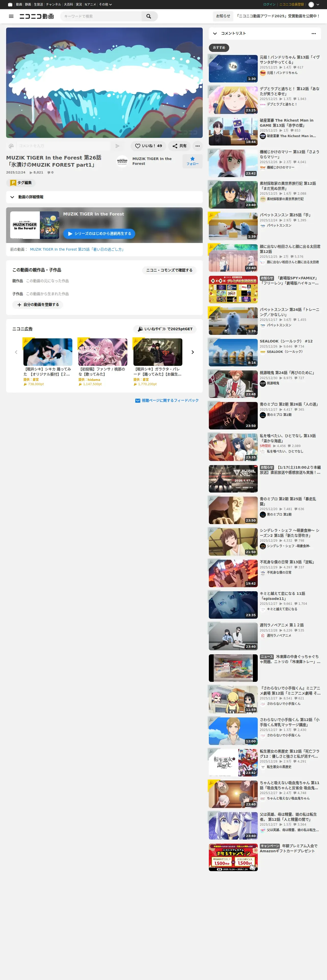327x980 pixels.
Task: Open 破産富豪 The Richest Man channel icon
Action: tap(263, 136)
